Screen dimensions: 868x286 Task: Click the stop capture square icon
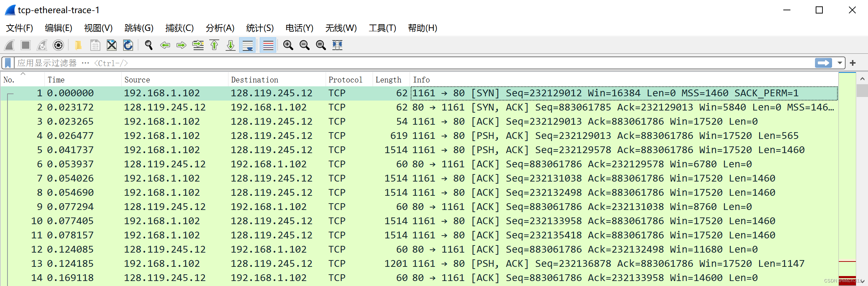pos(26,45)
